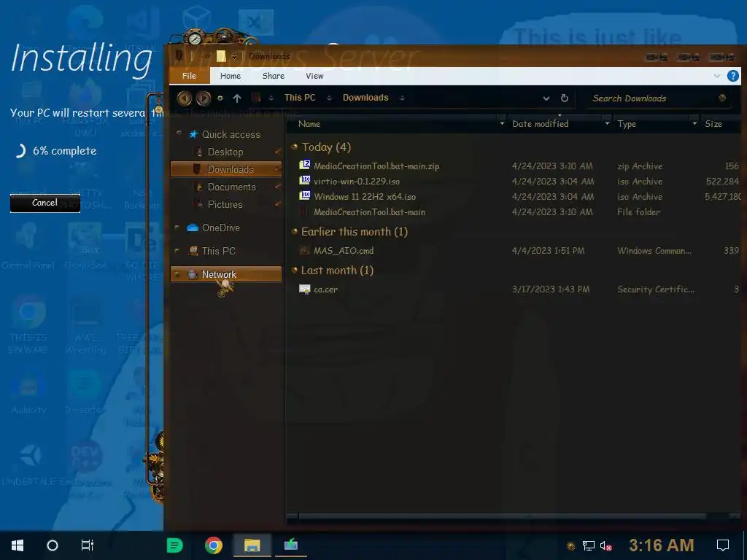Viewport: 747px width, 560px height.
Task: Open the address bar history dropdown
Action: point(546,98)
